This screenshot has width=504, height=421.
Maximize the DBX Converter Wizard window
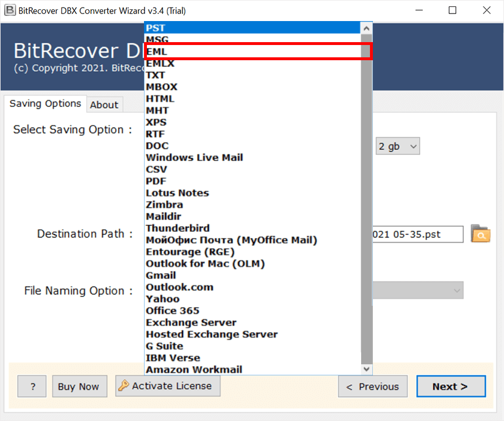[452, 11]
